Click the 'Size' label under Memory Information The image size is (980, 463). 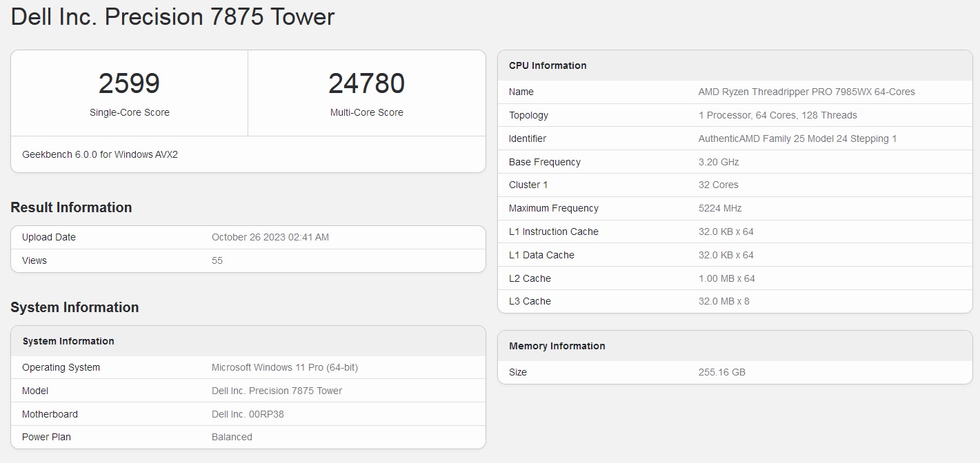[518, 372]
